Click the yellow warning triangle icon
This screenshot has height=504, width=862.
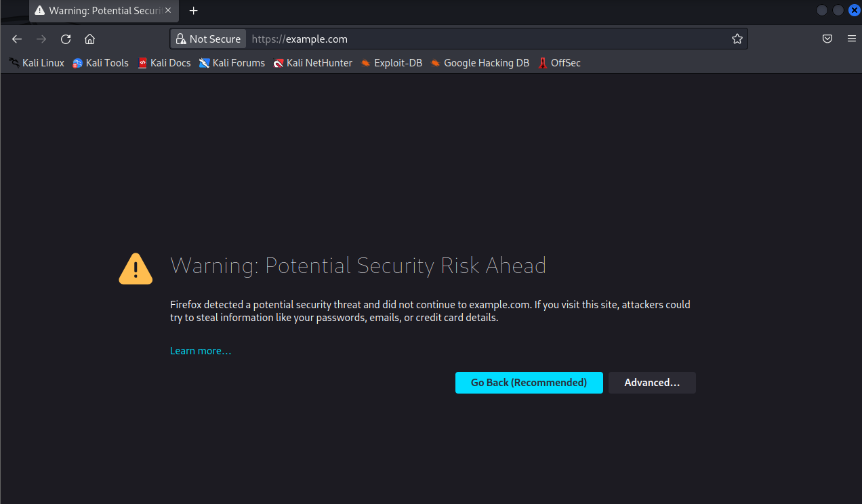pos(136,269)
